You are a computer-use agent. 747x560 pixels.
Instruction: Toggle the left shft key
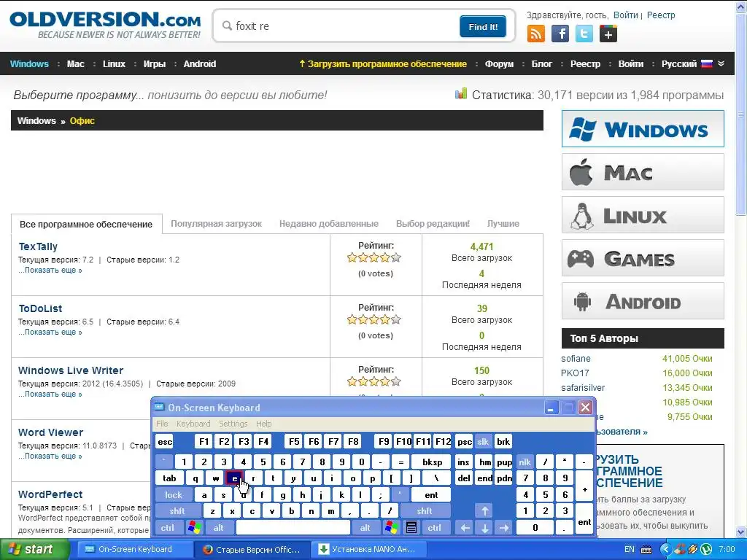pos(177,511)
